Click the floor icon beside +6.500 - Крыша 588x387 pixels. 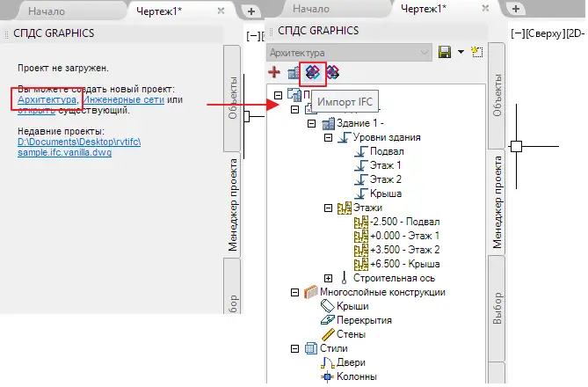click(x=361, y=264)
